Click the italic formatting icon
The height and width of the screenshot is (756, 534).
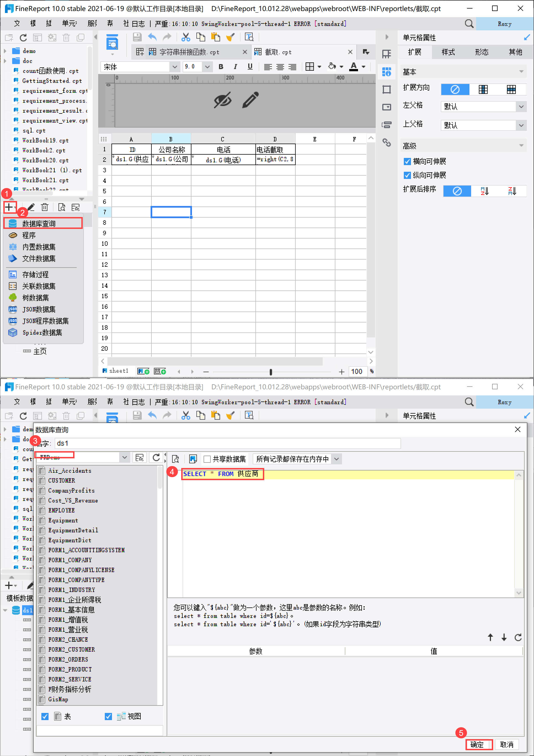(235, 67)
